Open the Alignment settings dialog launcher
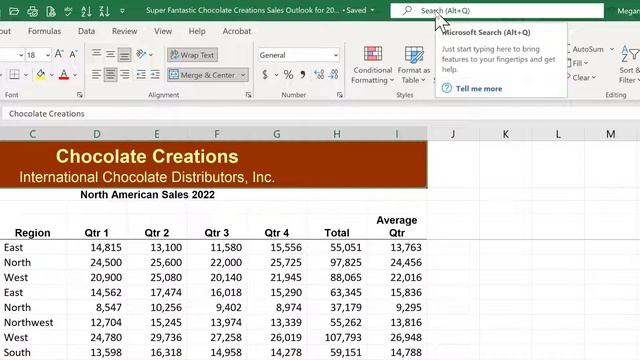The width and height of the screenshot is (640, 360). click(248, 95)
